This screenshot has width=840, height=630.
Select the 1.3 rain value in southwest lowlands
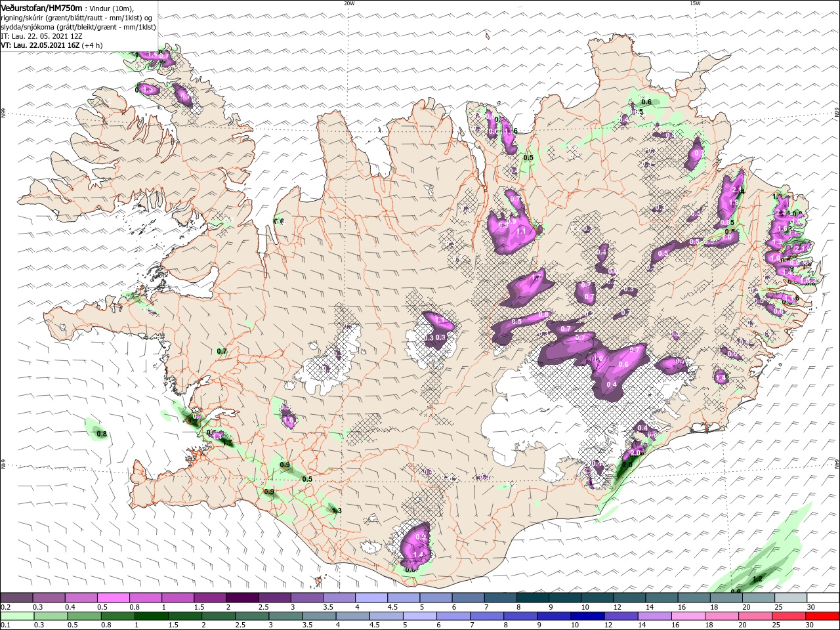click(x=337, y=511)
